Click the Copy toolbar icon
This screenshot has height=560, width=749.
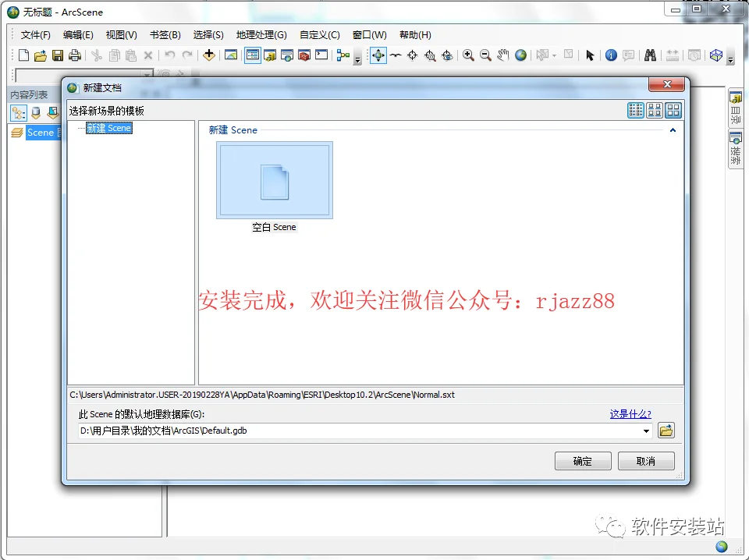(114, 55)
